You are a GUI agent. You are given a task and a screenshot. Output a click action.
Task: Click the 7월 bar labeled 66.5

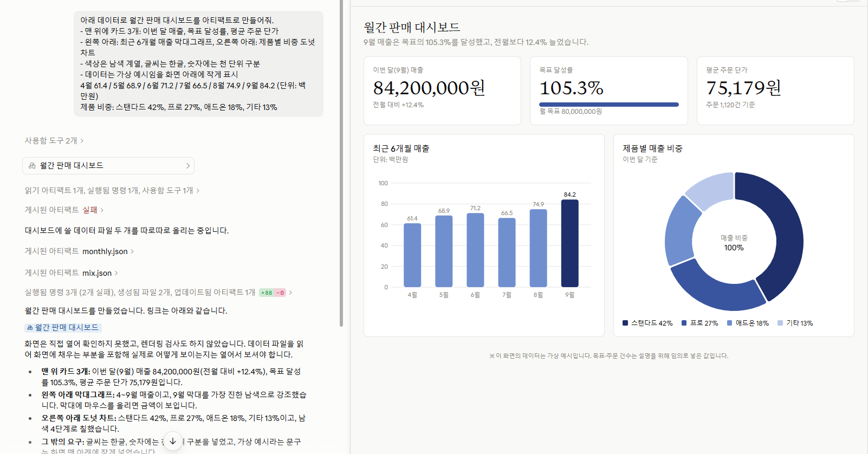pyautogui.click(x=507, y=252)
